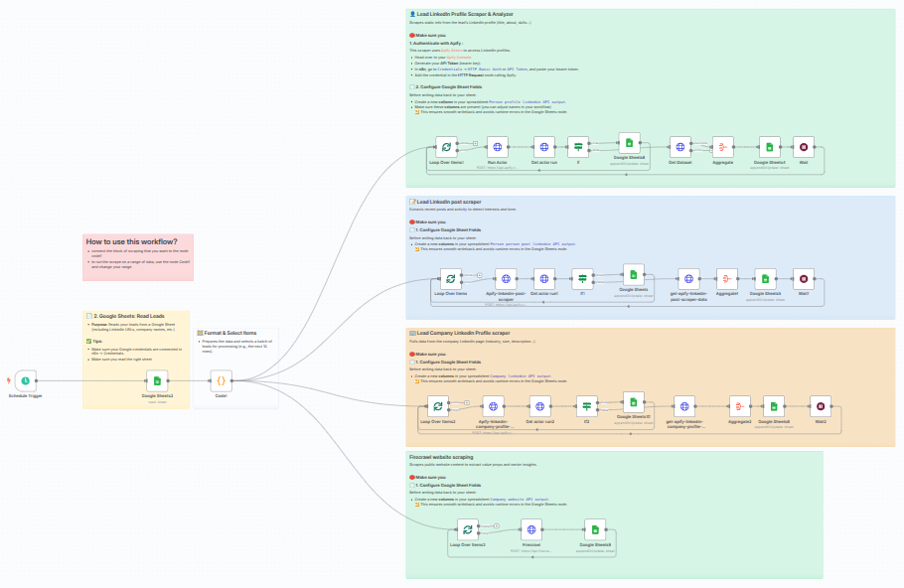Open the Firecrawl HTTP node

click(531, 529)
